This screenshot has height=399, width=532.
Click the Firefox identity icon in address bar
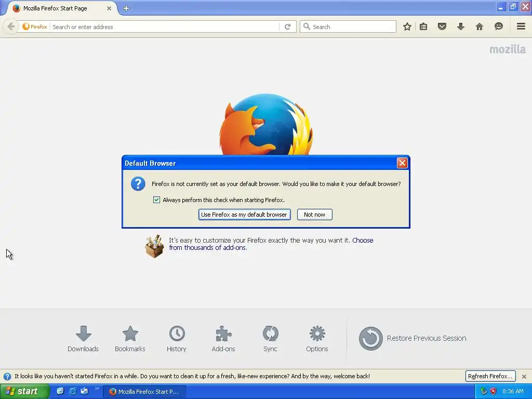coord(35,26)
